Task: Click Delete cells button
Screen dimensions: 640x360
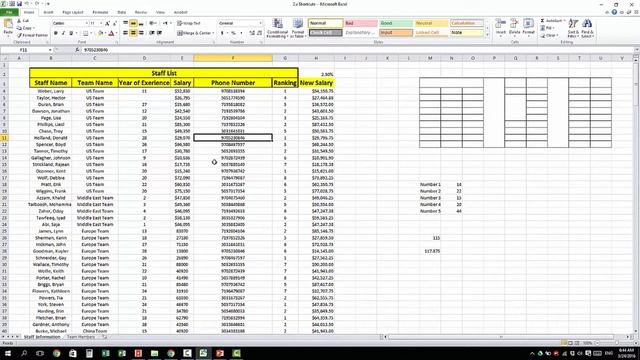Action: 514,27
